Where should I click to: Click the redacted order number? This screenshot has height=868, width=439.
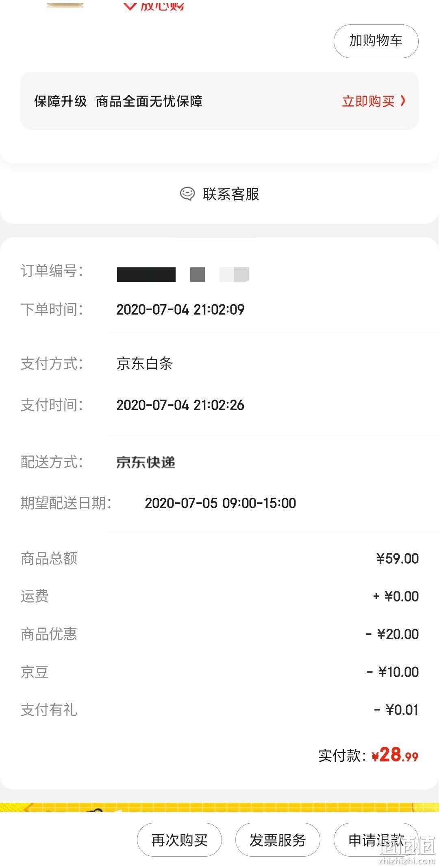click(183, 275)
